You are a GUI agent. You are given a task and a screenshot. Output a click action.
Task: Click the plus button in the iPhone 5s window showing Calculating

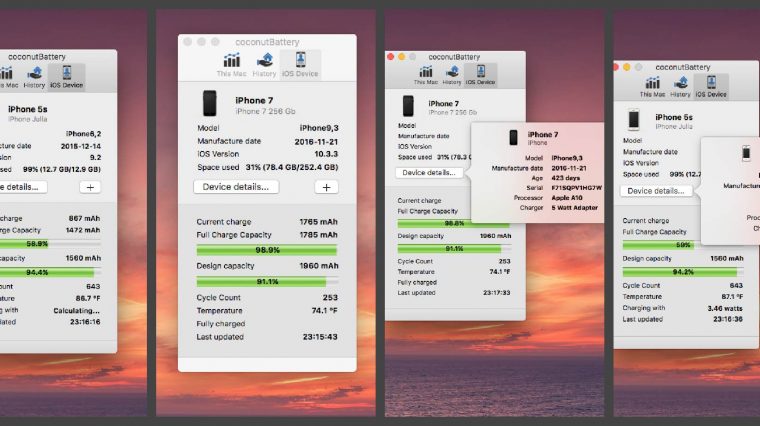tap(90, 188)
